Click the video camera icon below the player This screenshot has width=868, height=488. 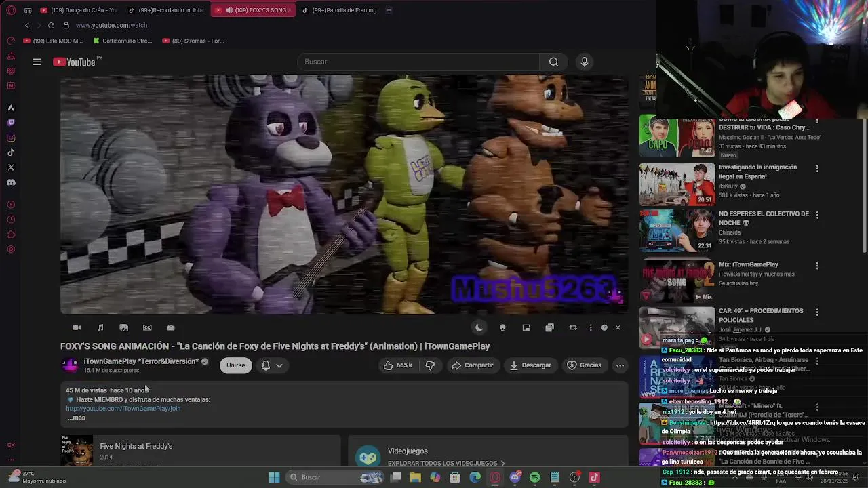pos(77,328)
